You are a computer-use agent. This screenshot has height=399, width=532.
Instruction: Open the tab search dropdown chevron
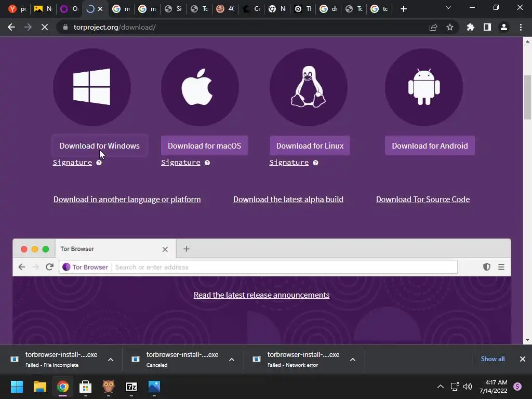(448, 7)
